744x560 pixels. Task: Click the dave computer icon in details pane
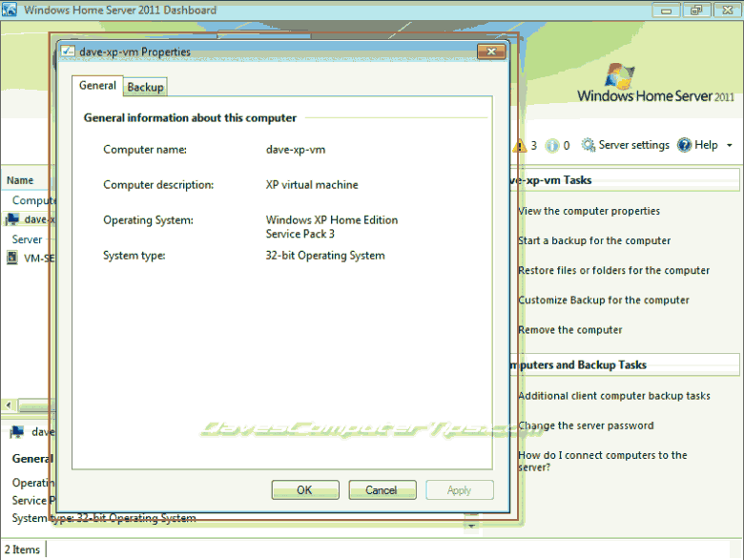[17, 432]
